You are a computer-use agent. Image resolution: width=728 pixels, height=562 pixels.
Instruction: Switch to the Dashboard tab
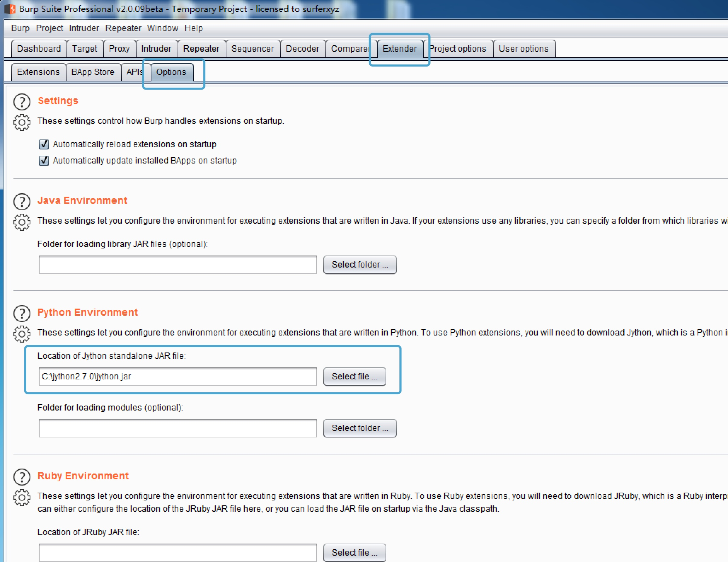tap(39, 49)
